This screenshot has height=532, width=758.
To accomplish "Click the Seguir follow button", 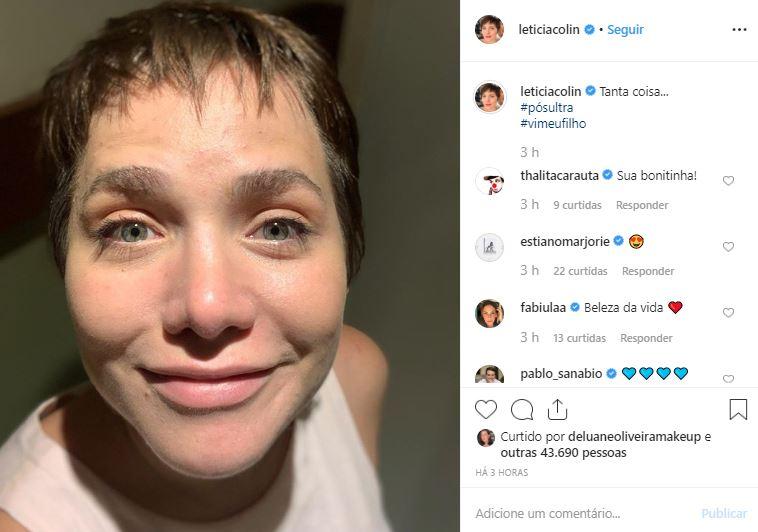I will [x=626, y=30].
